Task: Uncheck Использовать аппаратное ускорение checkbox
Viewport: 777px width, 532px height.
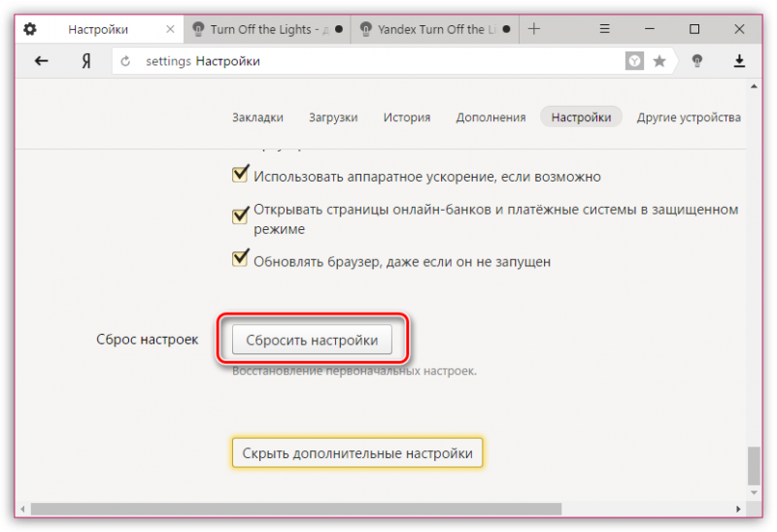Action: click(x=240, y=174)
